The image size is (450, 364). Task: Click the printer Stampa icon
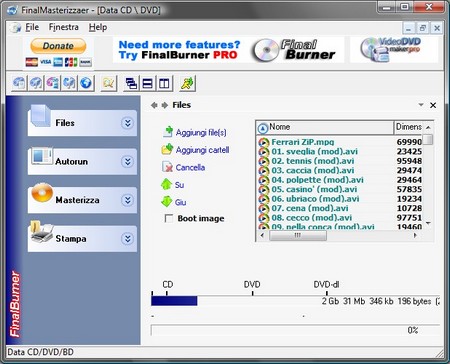click(42, 232)
